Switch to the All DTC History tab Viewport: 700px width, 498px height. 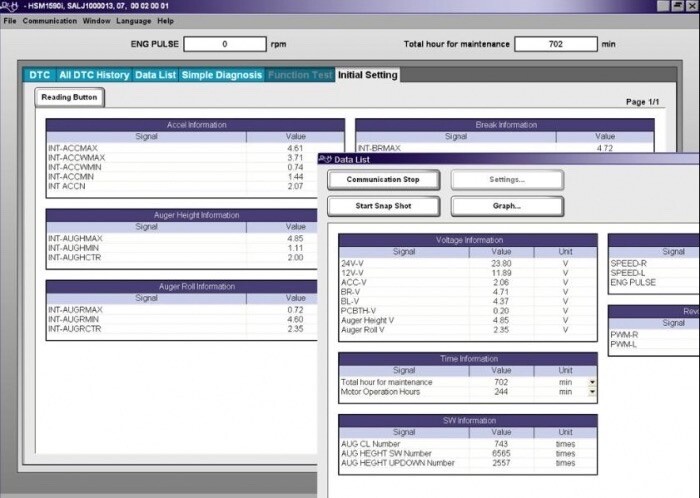click(94, 75)
